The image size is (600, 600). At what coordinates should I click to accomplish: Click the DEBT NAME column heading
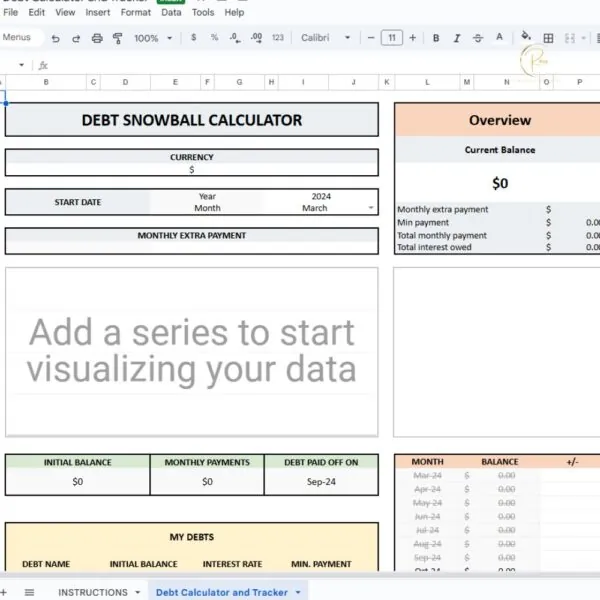[x=46, y=564]
